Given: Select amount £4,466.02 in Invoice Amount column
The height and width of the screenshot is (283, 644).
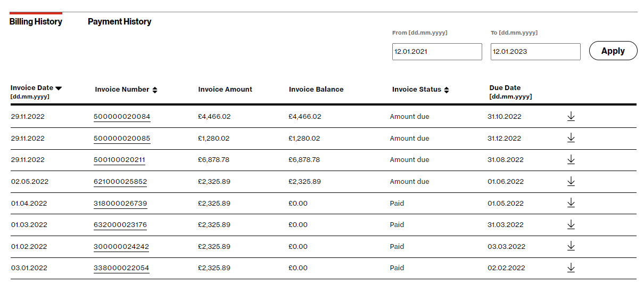Looking at the screenshot, I should 214,117.
